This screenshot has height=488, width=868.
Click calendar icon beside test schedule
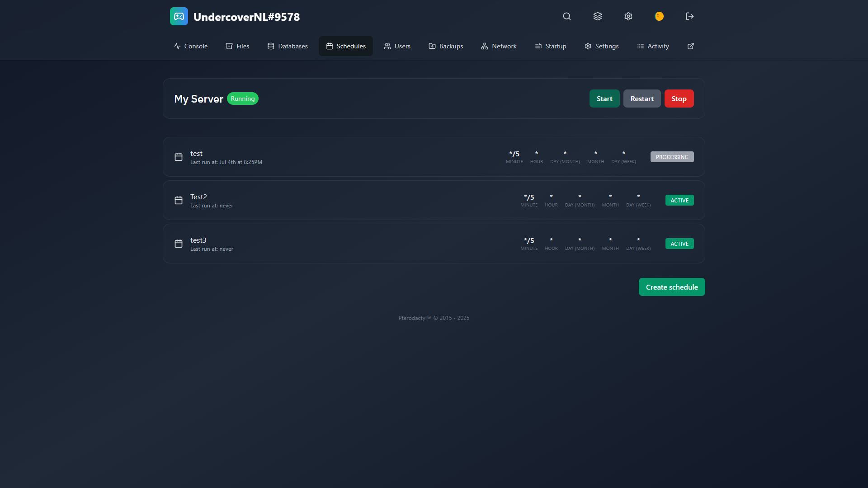179,157
